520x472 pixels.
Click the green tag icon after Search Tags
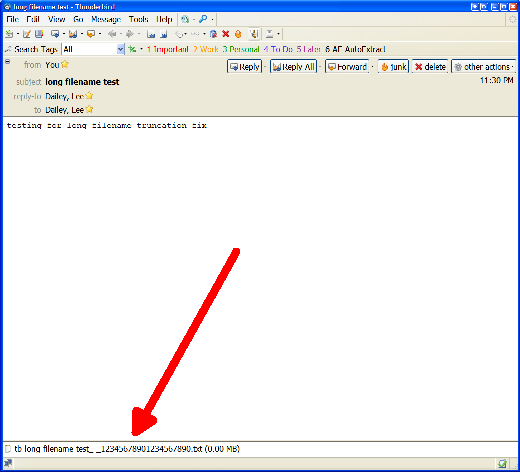pos(132,49)
